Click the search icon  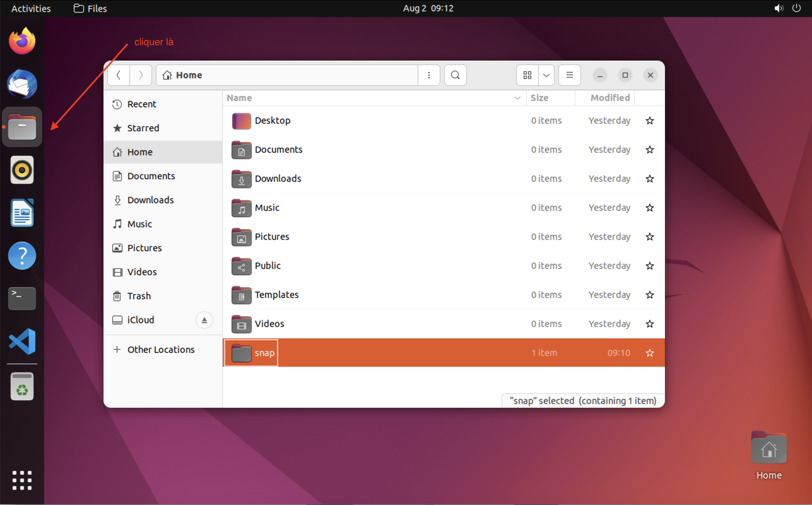click(x=455, y=74)
